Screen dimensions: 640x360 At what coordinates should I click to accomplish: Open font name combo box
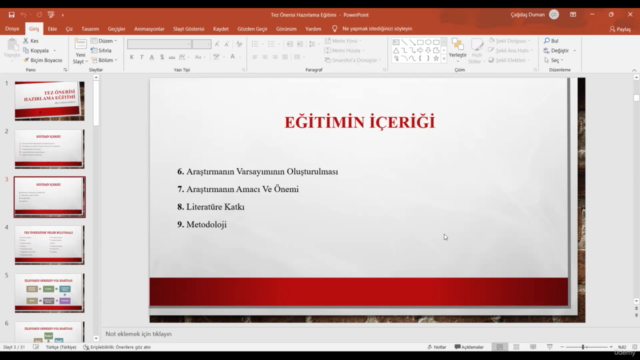159,44
